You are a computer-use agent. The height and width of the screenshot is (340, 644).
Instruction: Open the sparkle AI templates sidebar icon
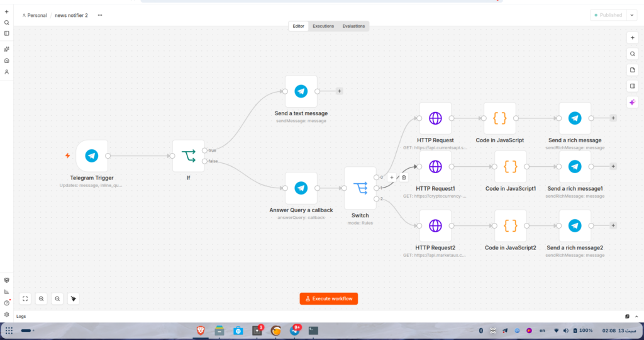(x=6, y=49)
